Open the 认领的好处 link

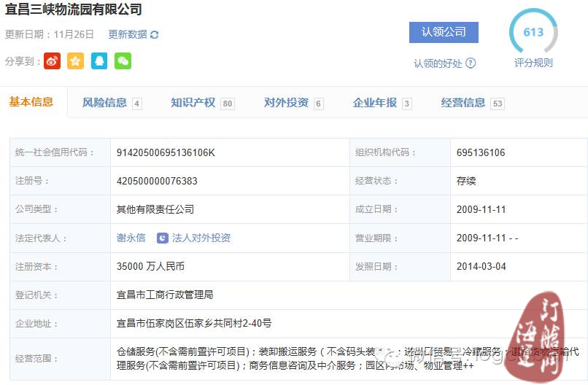coord(438,63)
